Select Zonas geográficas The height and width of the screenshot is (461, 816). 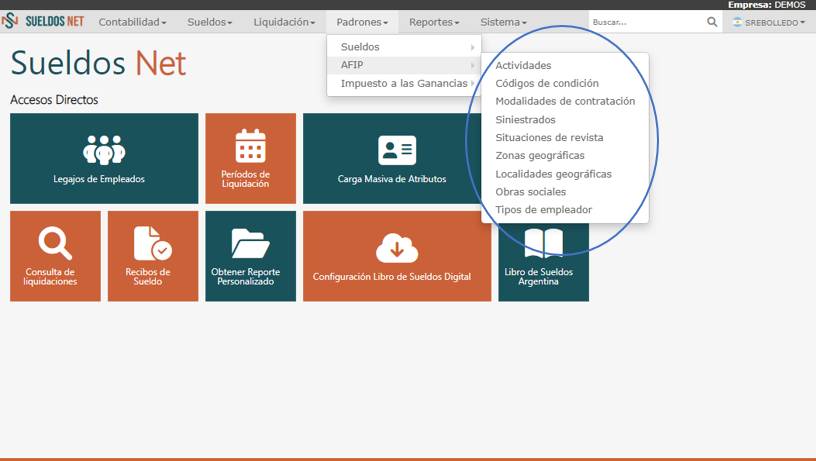tap(540, 156)
